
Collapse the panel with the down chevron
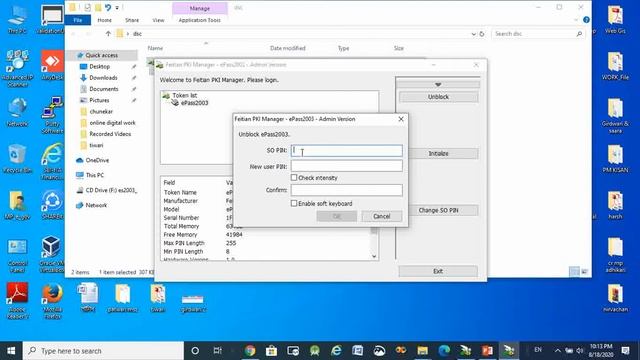point(438,84)
